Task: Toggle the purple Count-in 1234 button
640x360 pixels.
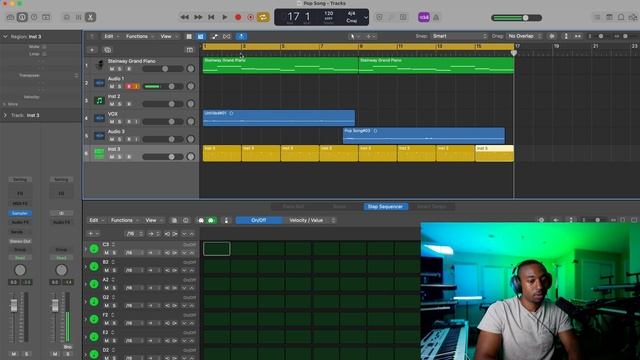Action: tap(424, 17)
